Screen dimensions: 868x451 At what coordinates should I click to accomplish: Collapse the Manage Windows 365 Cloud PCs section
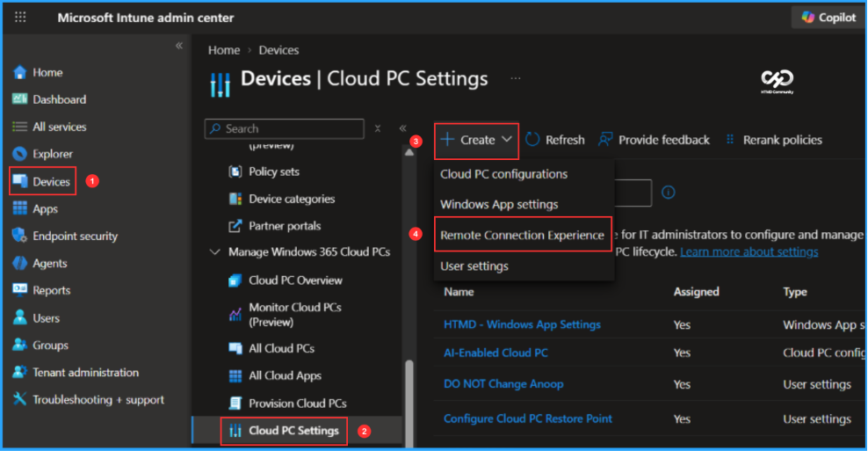tap(214, 252)
